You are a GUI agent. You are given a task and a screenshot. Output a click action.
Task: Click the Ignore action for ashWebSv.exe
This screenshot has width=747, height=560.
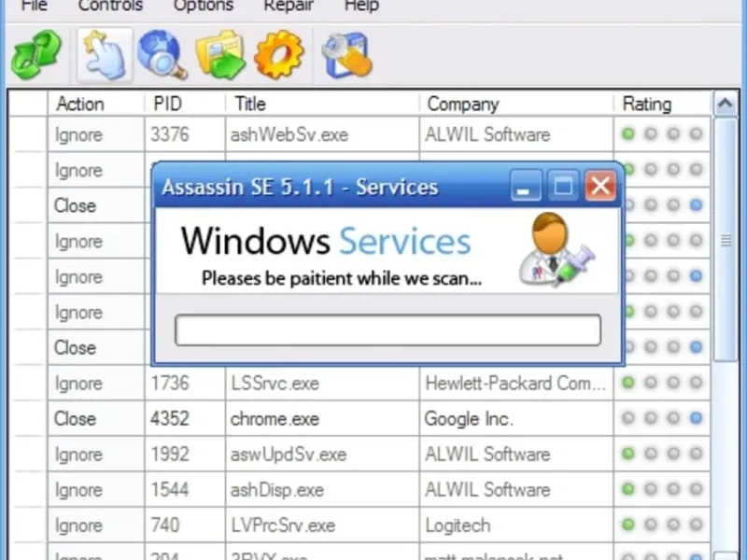pyautogui.click(x=96, y=134)
